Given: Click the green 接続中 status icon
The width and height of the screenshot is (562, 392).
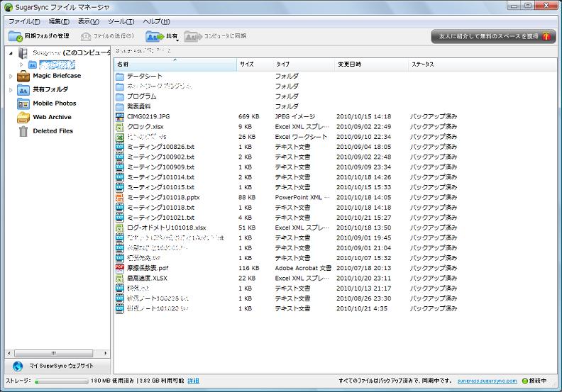Looking at the screenshot, I should [525, 381].
